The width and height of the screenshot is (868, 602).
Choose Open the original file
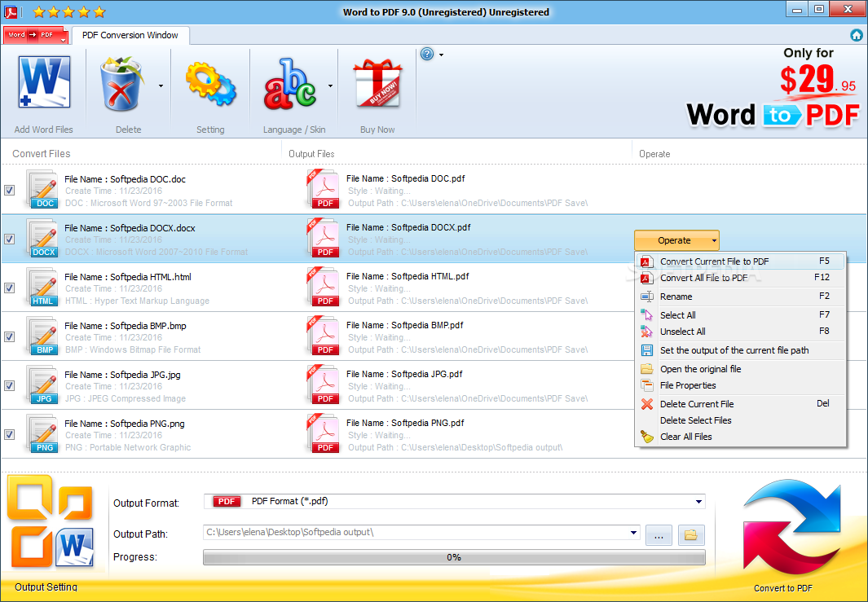pyautogui.click(x=741, y=369)
